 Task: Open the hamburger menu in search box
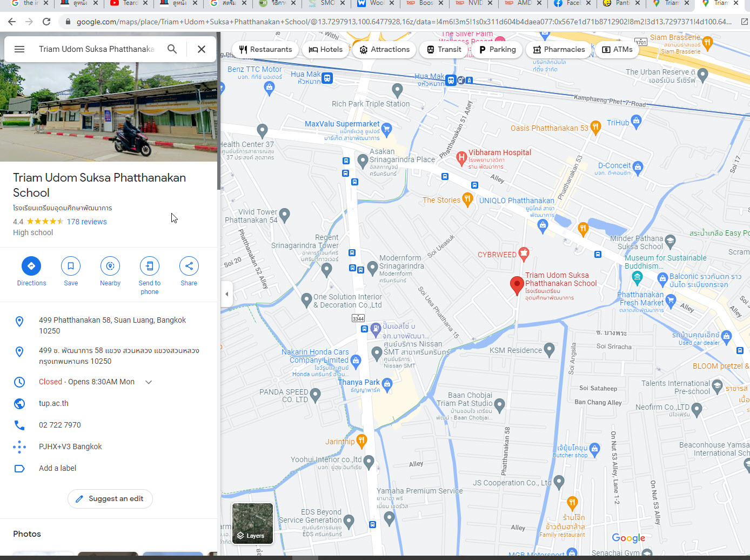(x=19, y=49)
